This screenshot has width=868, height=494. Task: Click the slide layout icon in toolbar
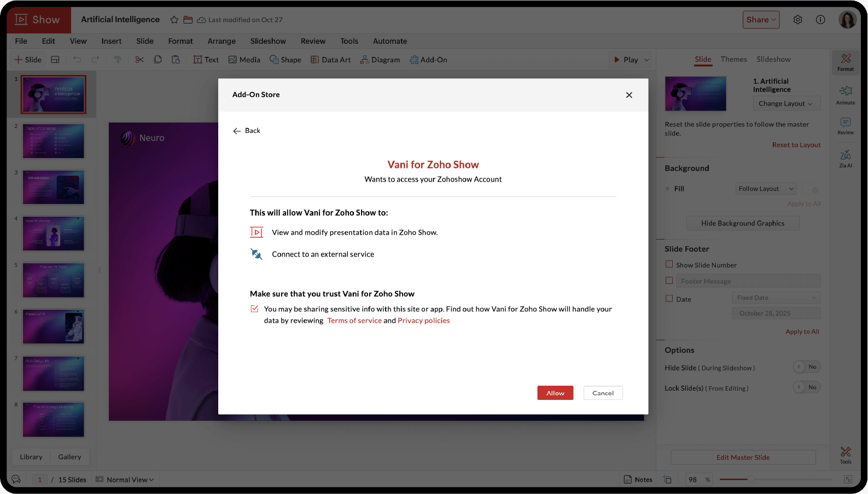[x=55, y=60]
